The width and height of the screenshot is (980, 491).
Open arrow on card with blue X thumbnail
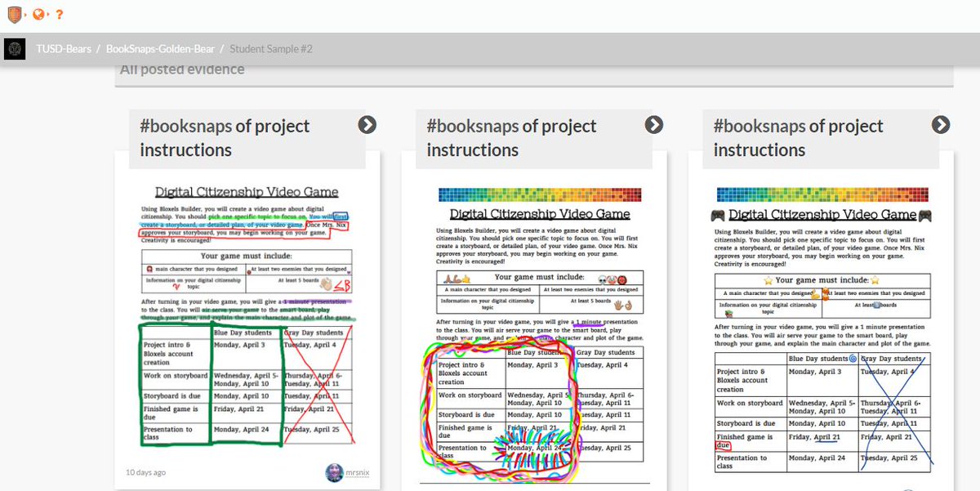(942, 124)
